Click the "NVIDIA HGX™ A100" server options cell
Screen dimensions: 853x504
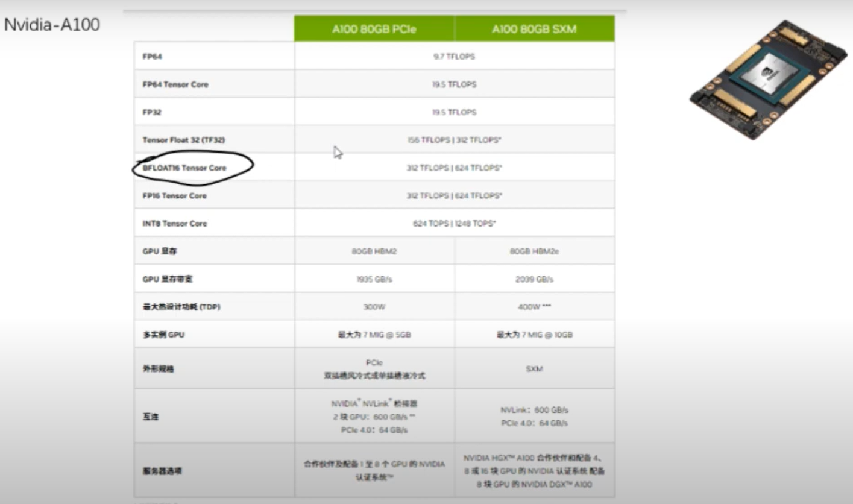coord(535,471)
